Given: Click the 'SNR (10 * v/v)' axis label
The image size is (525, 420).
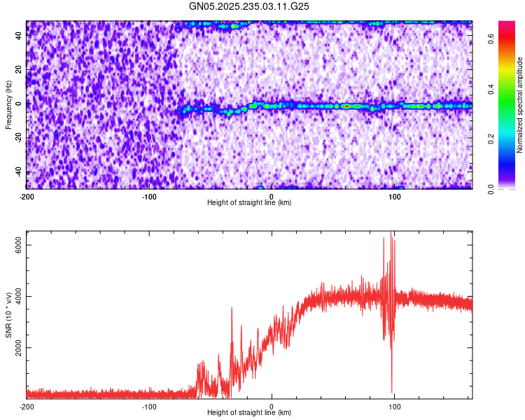Looking at the screenshot, I should (8, 314).
